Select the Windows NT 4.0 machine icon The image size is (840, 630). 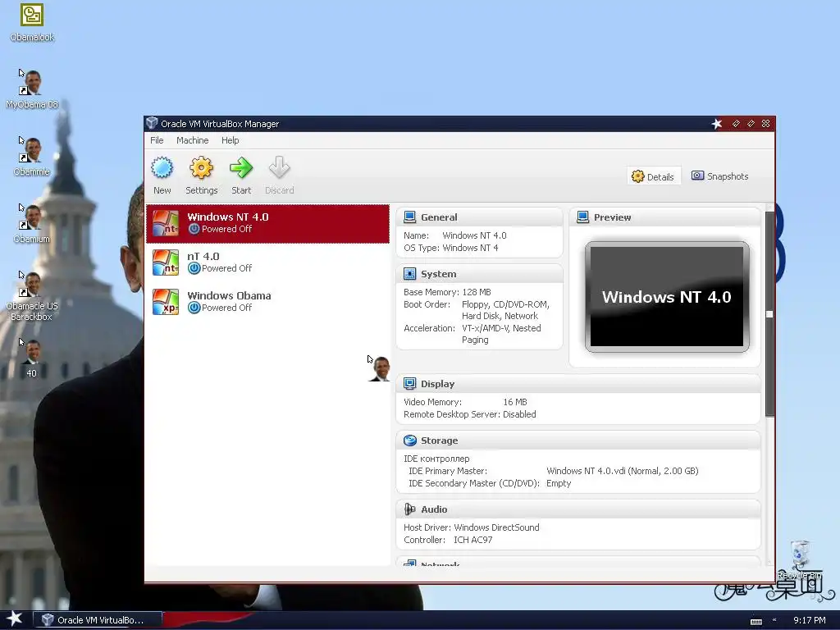[x=166, y=223]
